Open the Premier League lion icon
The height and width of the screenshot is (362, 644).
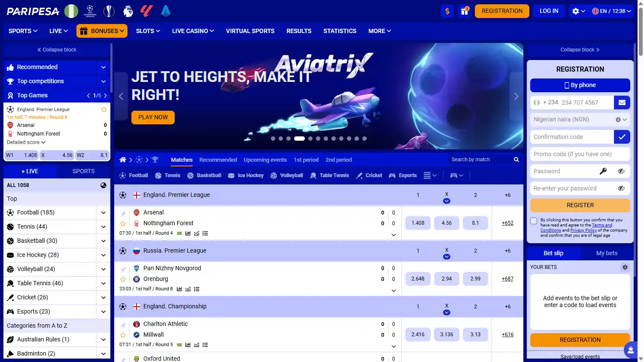(x=128, y=11)
